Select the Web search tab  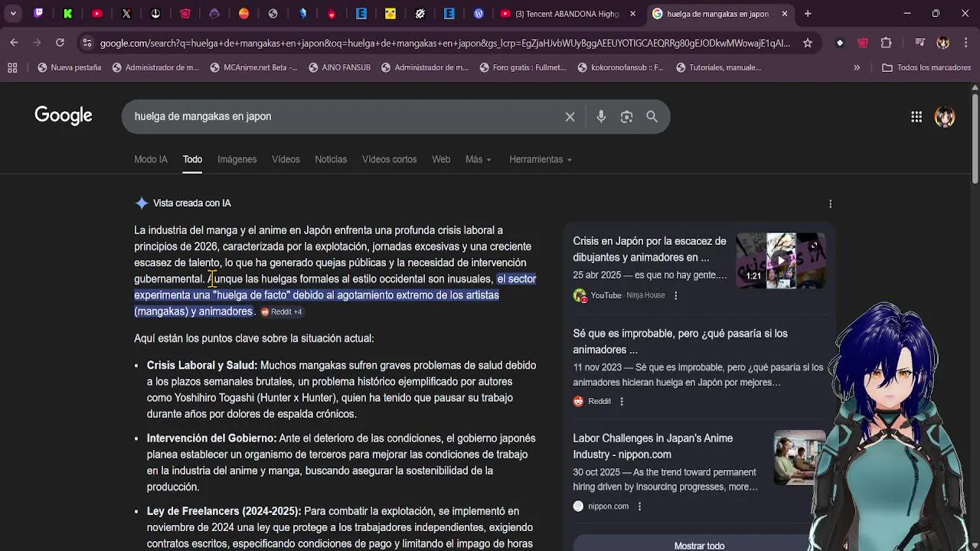441,159
